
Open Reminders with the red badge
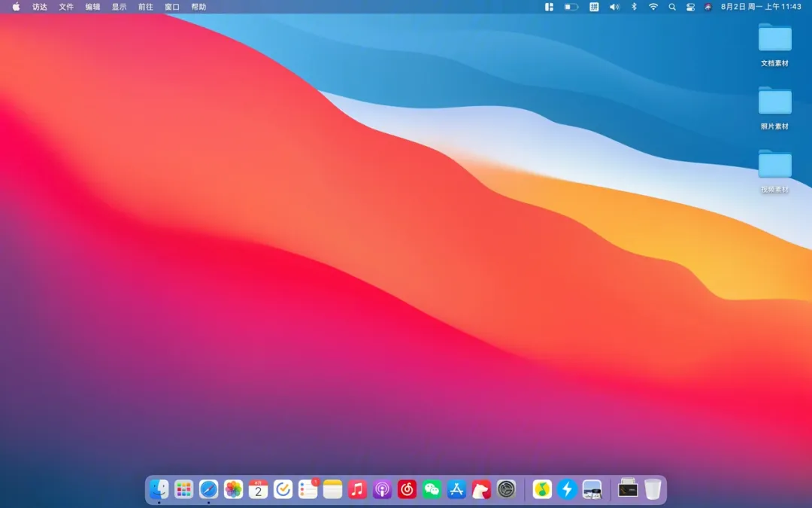(308, 489)
